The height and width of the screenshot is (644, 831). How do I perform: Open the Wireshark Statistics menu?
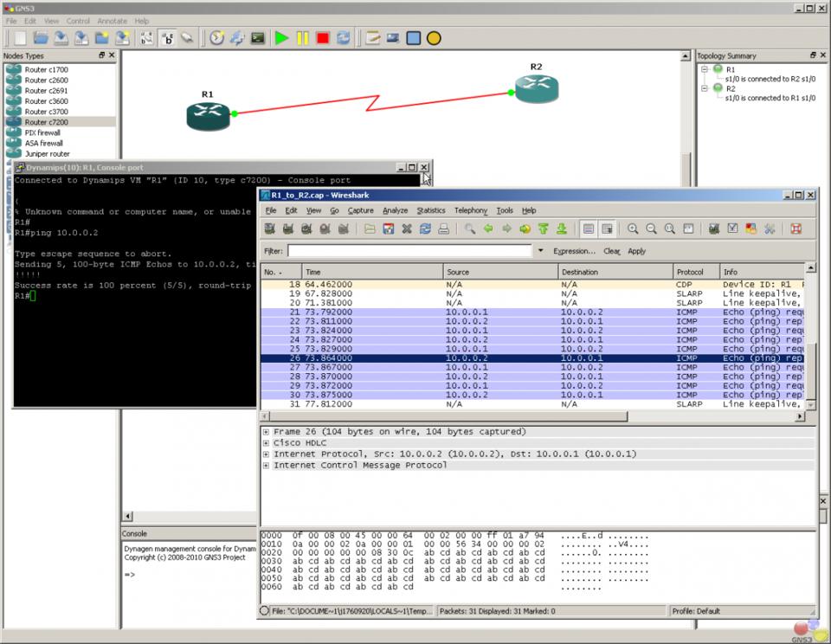[x=430, y=210]
